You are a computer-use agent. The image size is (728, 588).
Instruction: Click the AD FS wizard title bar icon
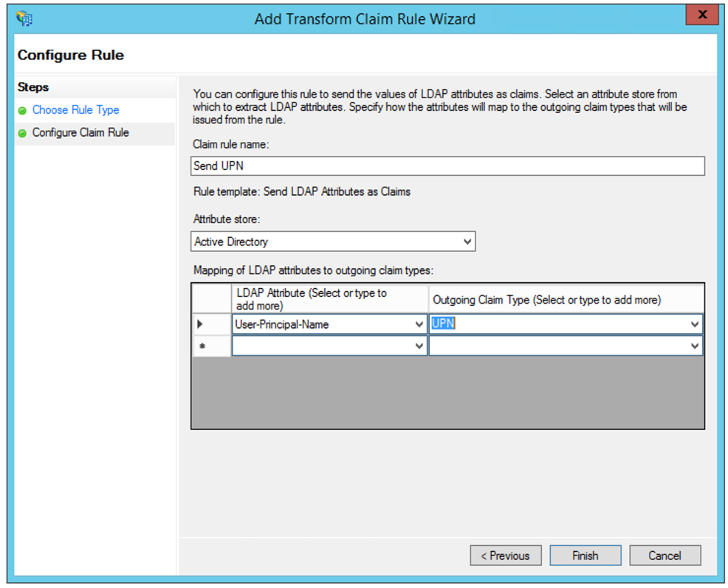pyautogui.click(x=24, y=18)
